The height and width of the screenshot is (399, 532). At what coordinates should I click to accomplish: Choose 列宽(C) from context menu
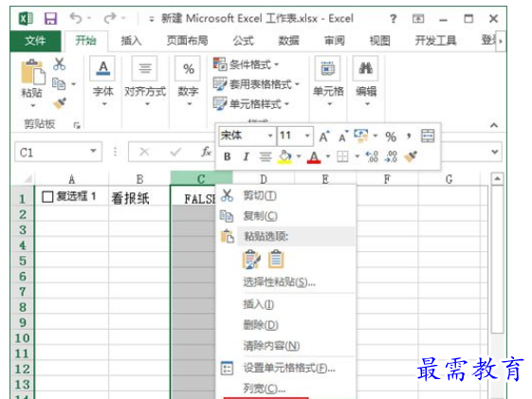point(285,389)
